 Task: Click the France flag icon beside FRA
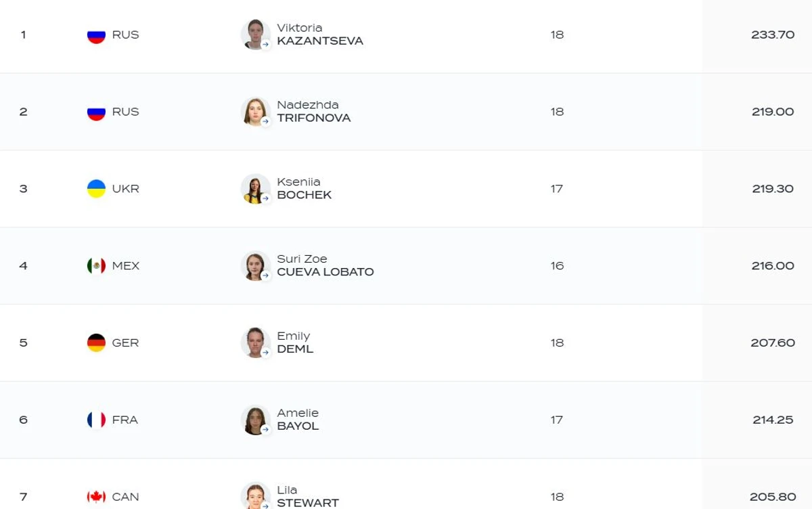[96, 420]
